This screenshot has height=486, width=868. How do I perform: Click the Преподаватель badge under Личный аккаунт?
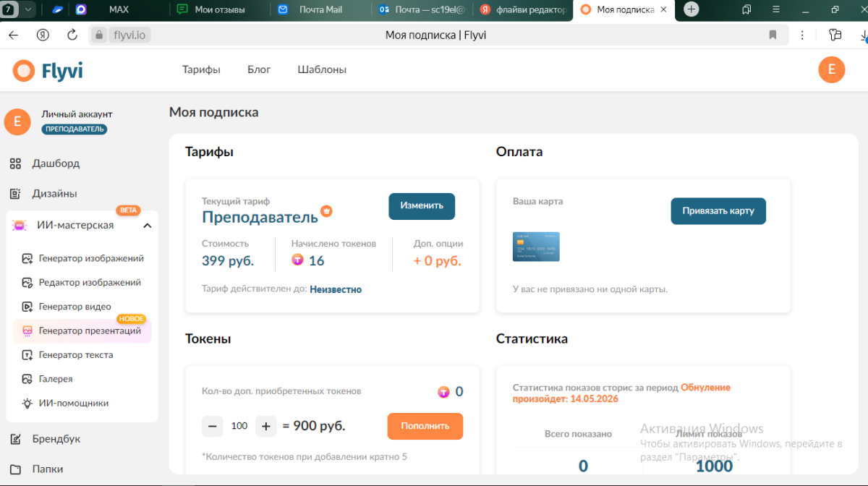(x=75, y=129)
